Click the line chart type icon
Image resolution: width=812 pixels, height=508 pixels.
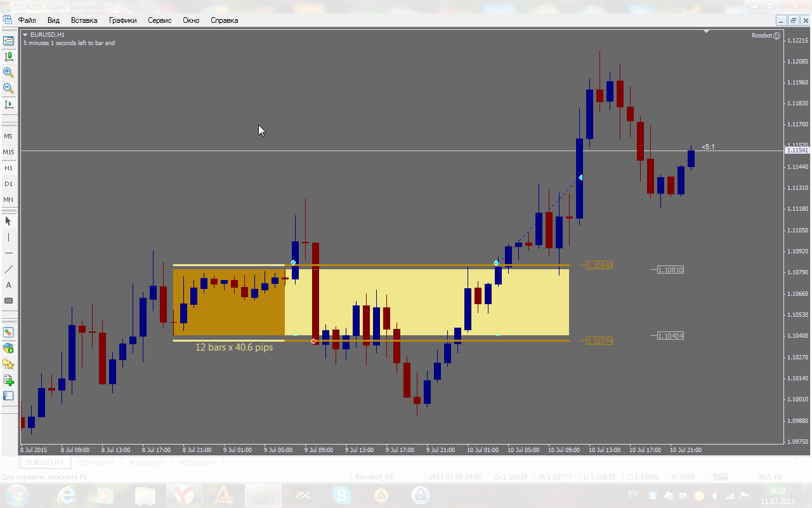[8, 41]
